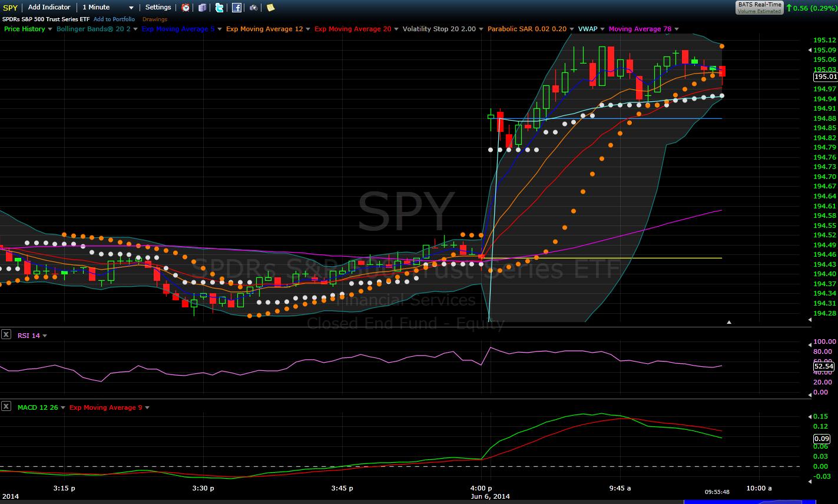Open the Add Indicator menu

pyautogui.click(x=49, y=8)
